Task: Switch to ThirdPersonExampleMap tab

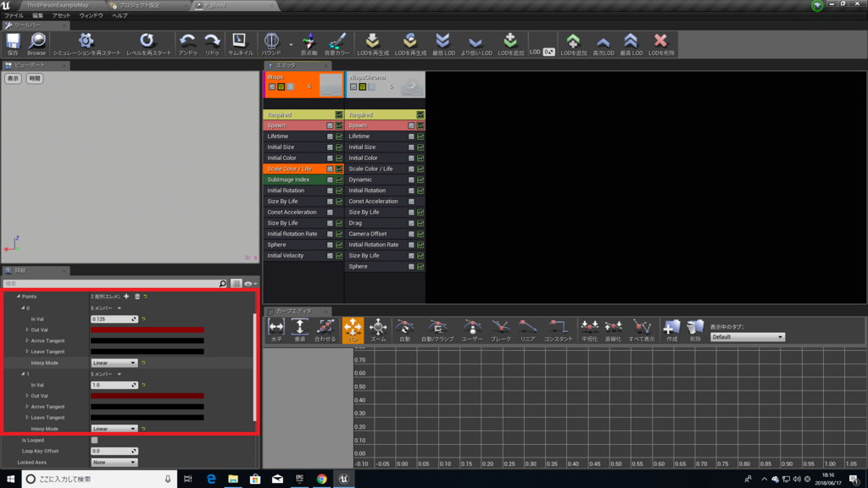Action: click(x=58, y=5)
